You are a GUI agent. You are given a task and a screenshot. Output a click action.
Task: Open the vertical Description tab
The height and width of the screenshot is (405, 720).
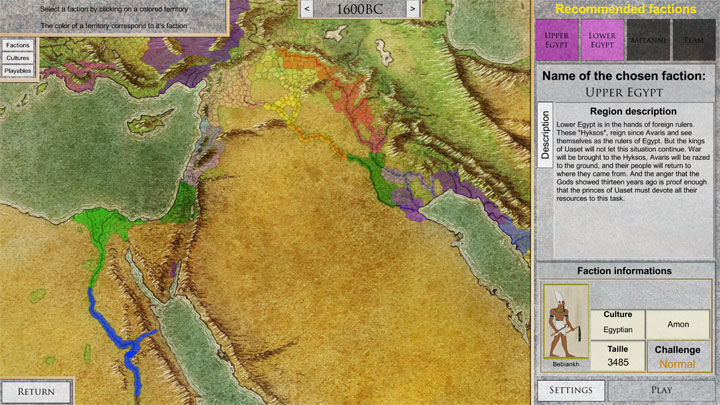coord(546,134)
